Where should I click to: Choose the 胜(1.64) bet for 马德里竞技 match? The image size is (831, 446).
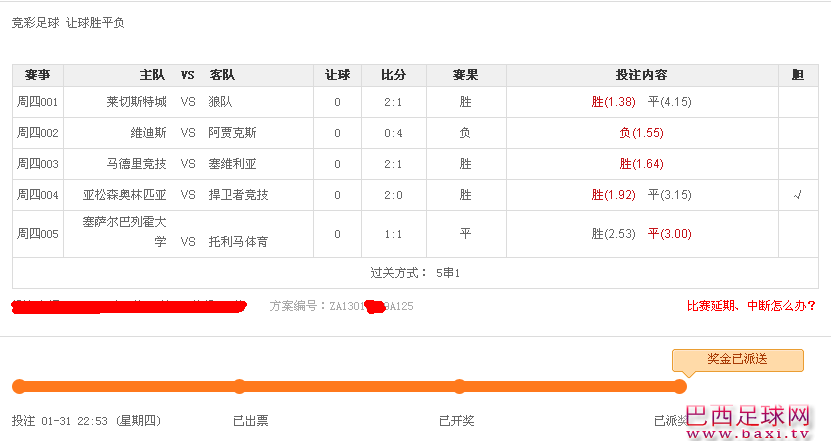(x=641, y=164)
